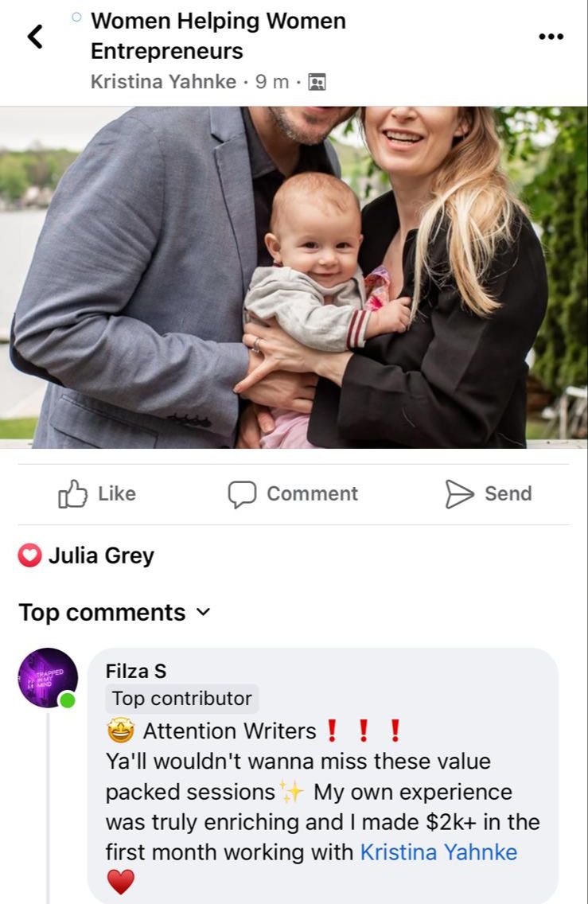Expand the Top comments sorting dropdown

coord(115,612)
